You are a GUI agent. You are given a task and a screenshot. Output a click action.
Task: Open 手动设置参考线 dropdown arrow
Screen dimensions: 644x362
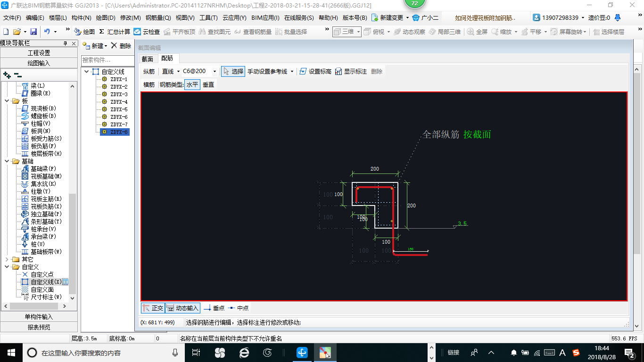(x=292, y=72)
